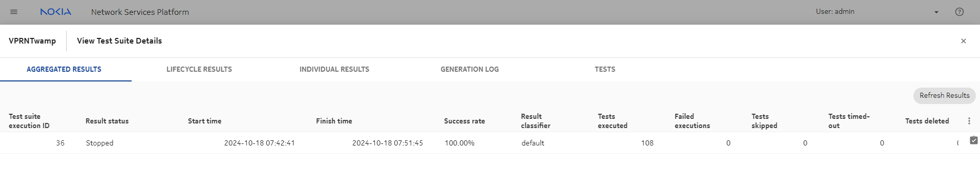Image resolution: width=980 pixels, height=188 pixels.
Task: Switch to the Lifecycle Results tab
Action: pos(199,69)
